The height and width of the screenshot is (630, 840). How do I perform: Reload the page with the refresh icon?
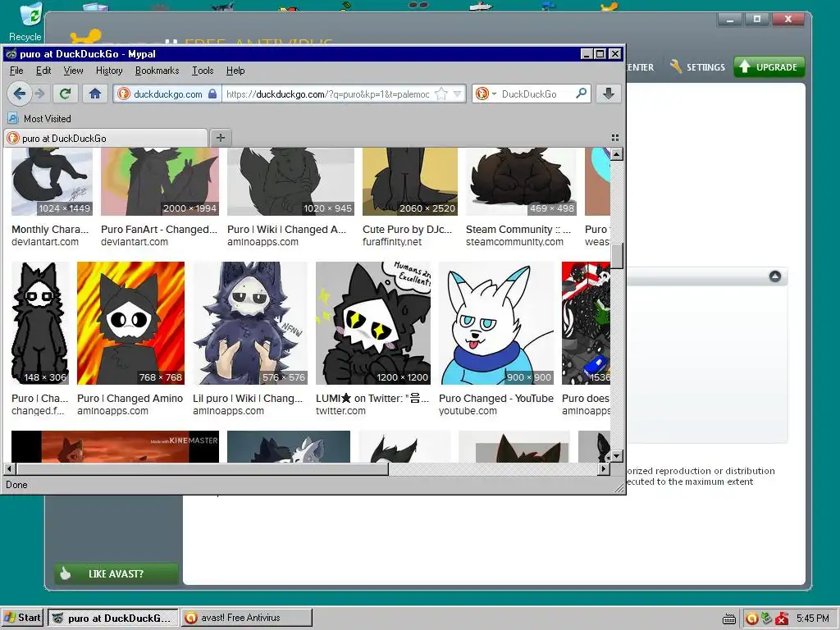point(66,94)
